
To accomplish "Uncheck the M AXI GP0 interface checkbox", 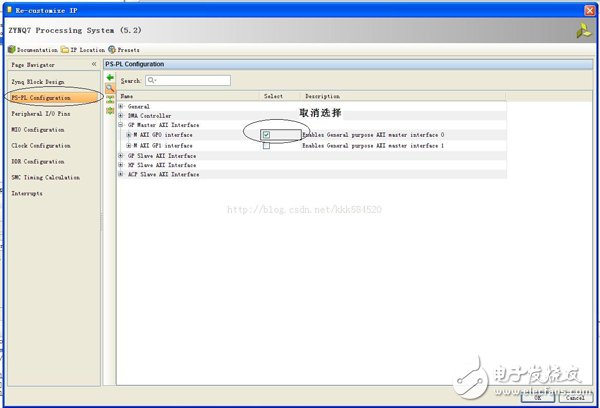I will click(x=266, y=135).
